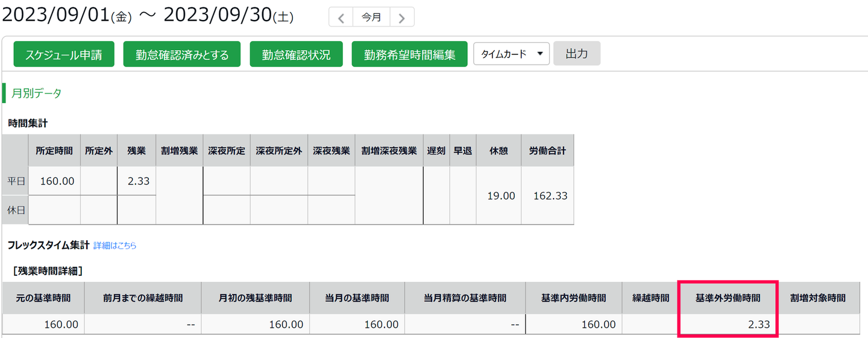Click the 割増対象時間 column header
The width and height of the screenshot is (868, 338).
tap(817, 298)
